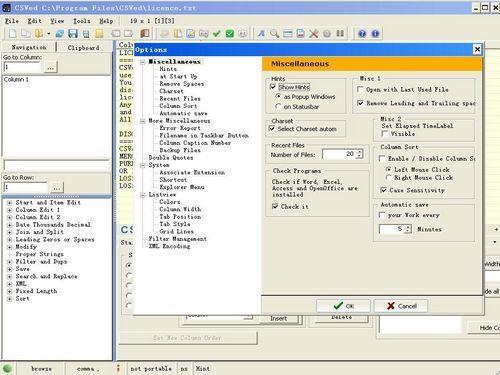500x375 pixels.
Task: Click the pause bars toolbar icon
Action: (x=340, y=33)
